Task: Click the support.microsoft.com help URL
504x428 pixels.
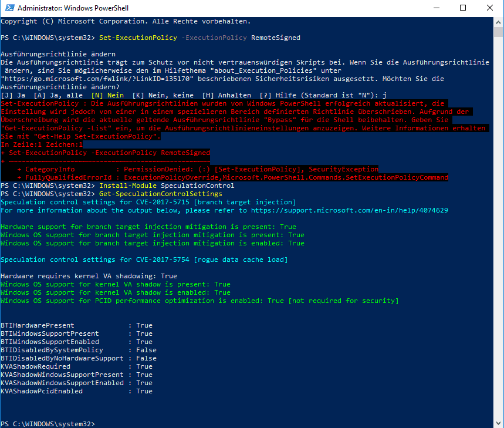Action: (349, 210)
